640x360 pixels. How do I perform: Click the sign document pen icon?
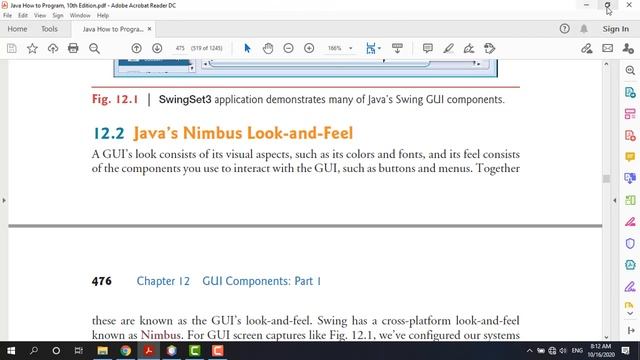point(469,48)
